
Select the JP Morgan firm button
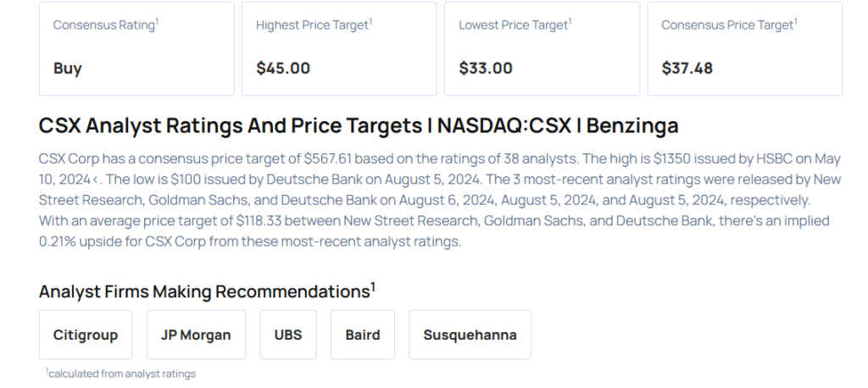196,335
